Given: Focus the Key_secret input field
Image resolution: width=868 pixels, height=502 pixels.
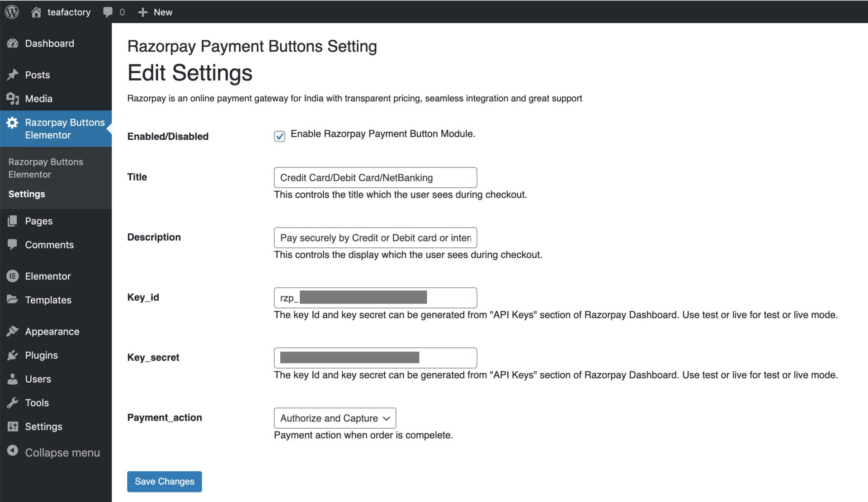Looking at the screenshot, I should [x=375, y=358].
